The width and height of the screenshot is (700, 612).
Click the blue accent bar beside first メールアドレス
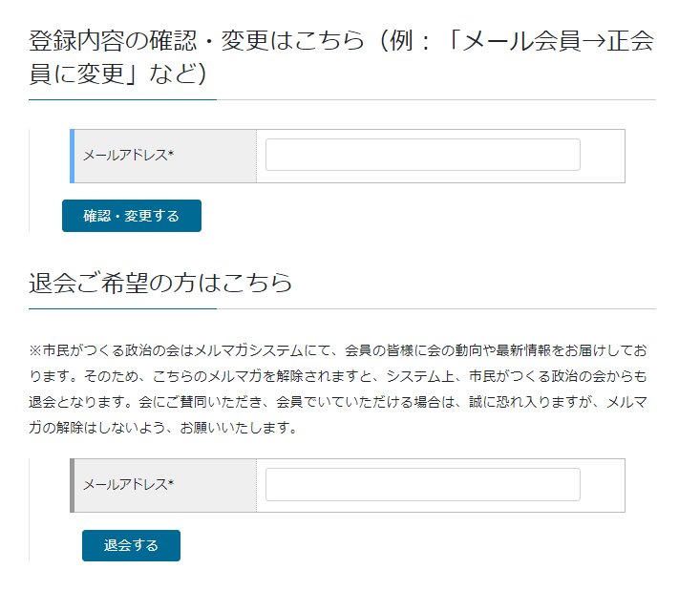[x=72, y=157]
